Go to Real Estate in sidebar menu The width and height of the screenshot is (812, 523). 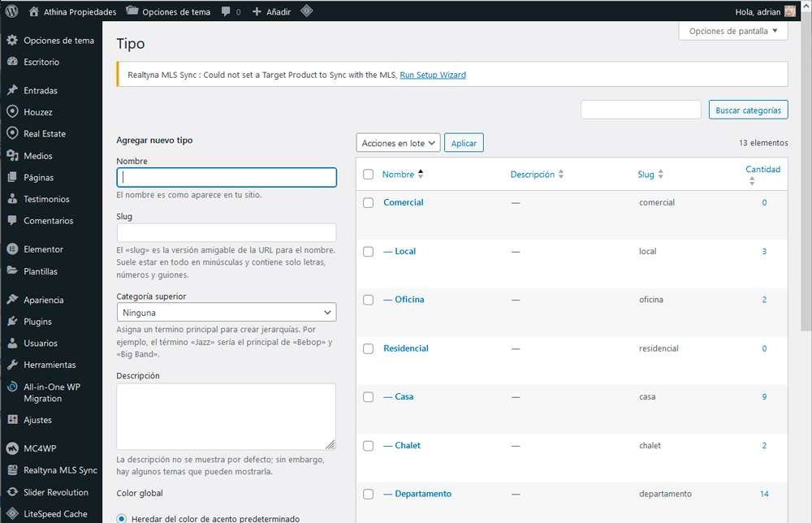point(45,134)
